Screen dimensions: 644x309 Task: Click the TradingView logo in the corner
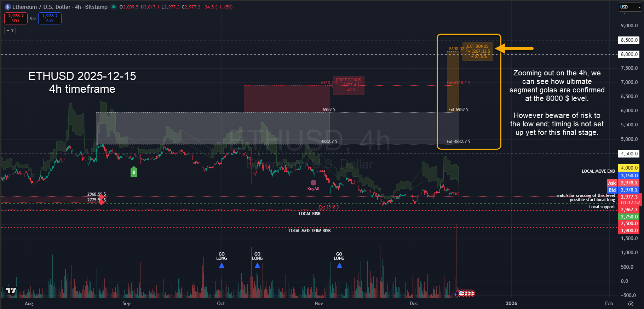click(x=11, y=290)
